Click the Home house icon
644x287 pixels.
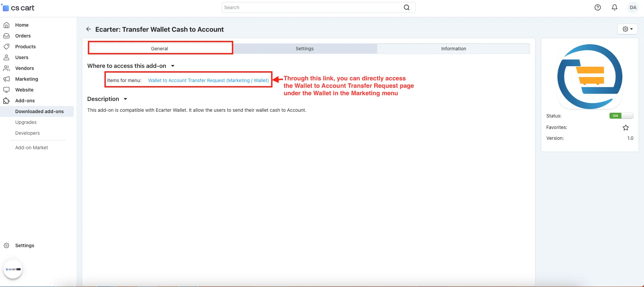(6, 25)
